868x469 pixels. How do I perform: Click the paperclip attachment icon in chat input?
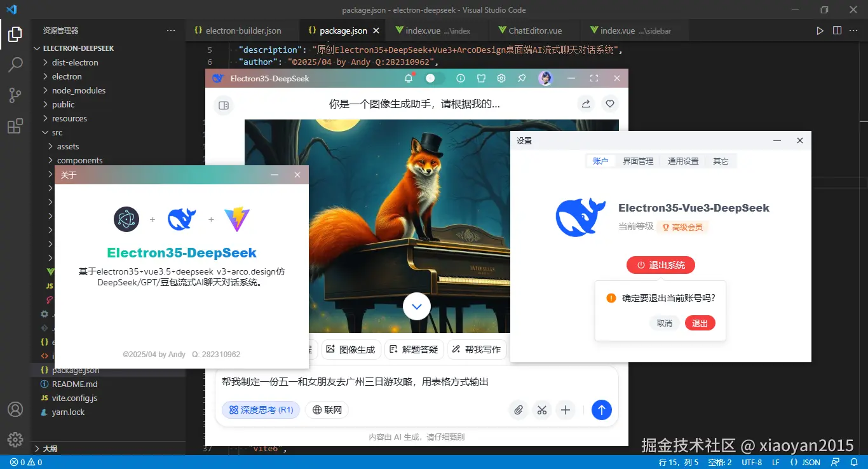pyautogui.click(x=518, y=410)
